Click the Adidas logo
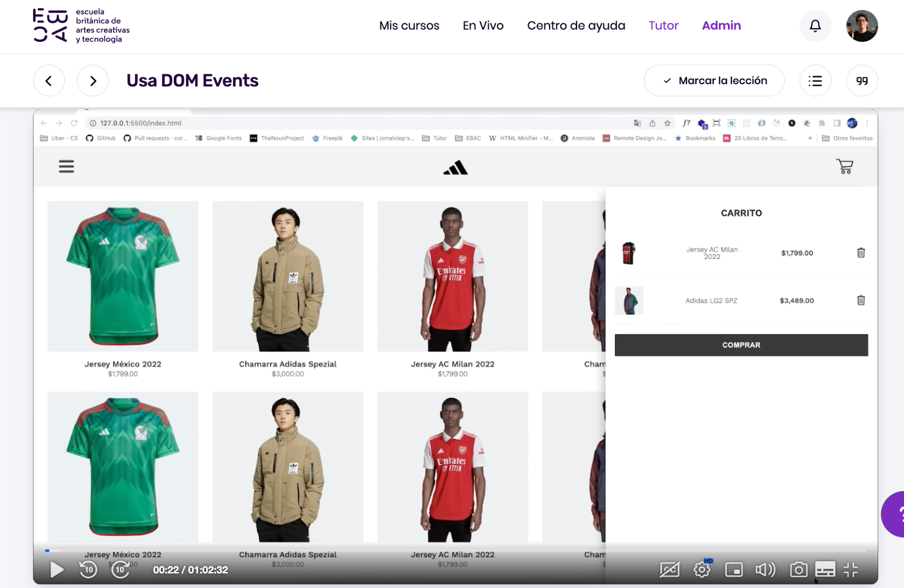Image resolution: width=904 pixels, height=588 pixels. (455, 168)
